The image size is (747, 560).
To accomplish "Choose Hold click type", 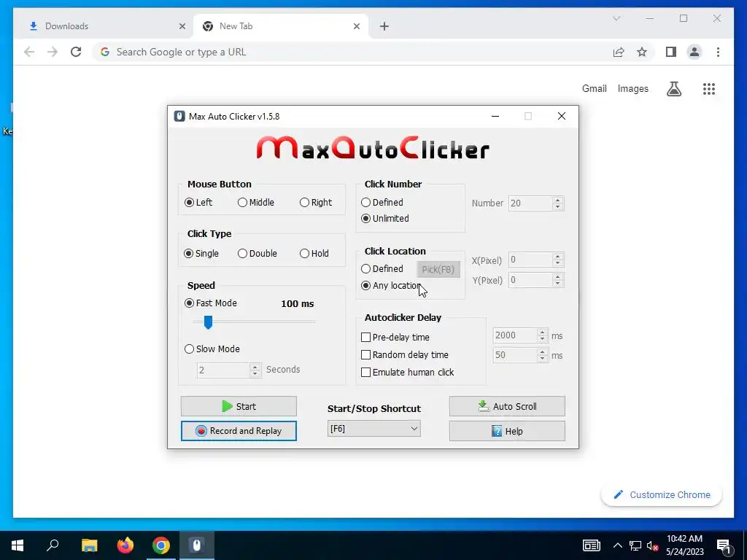I will (x=314, y=253).
